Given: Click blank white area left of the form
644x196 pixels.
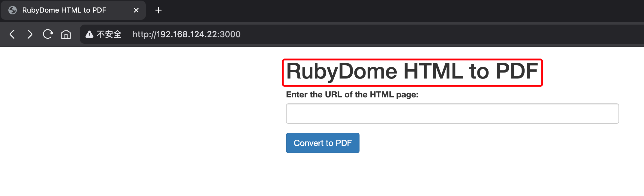Looking at the screenshot, I should pyautogui.click(x=135, y=120).
